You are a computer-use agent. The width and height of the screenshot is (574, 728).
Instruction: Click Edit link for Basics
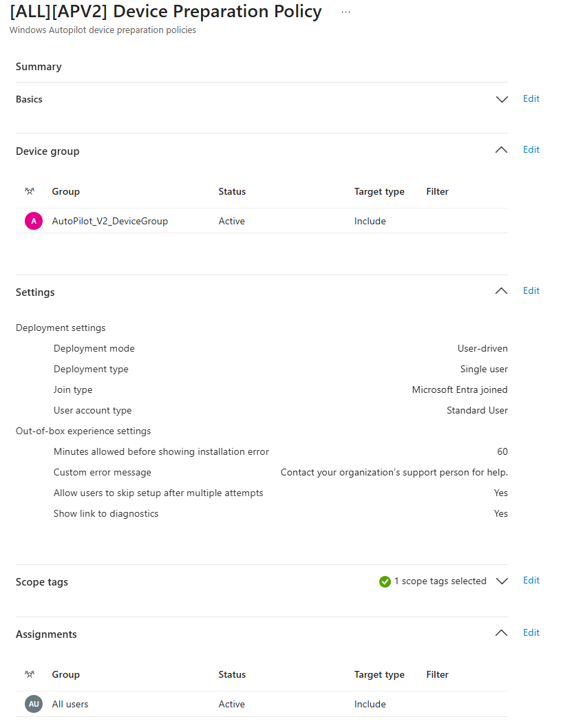coord(531,98)
